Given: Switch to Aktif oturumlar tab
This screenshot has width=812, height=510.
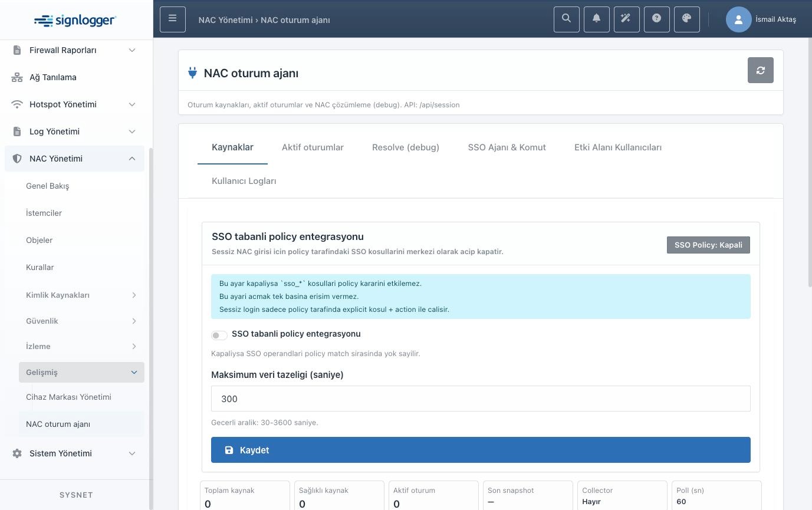Looking at the screenshot, I should (x=313, y=147).
